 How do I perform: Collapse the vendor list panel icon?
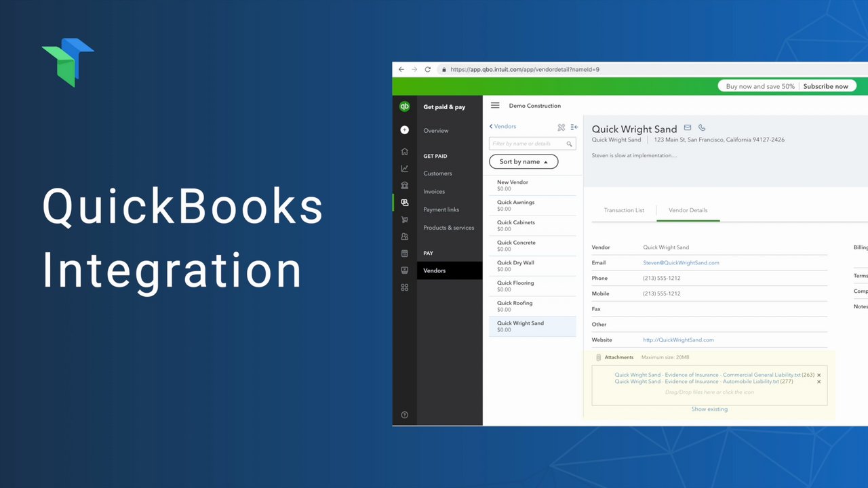click(x=574, y=127)
